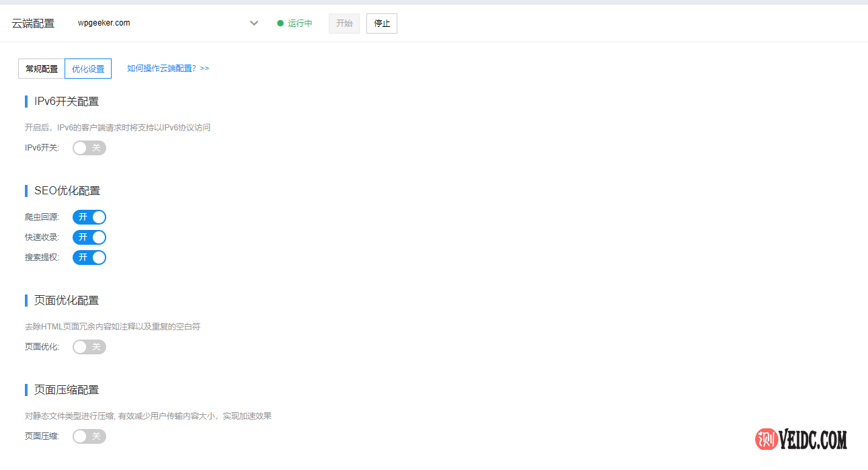The image size is (868, 470).
Task: Select the 优化设置 tab
Action: [87, 68]
